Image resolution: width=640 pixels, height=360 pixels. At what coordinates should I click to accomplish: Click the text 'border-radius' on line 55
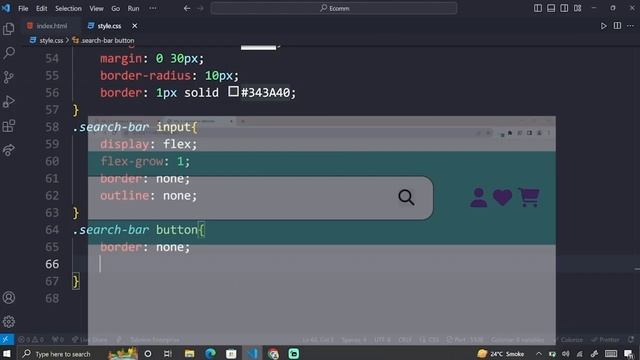point(146,76)
